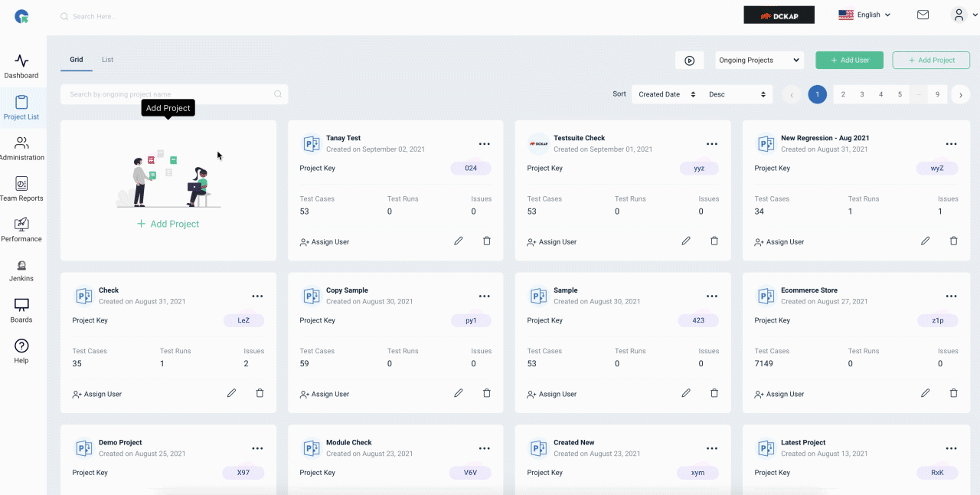
Task: Click the mail envelope icon
Action: click(x=923, y=15)
